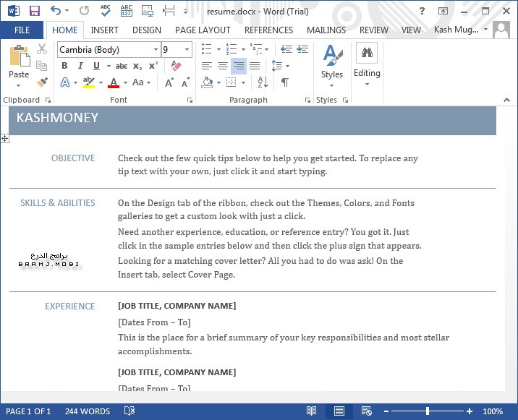Open proofing errors icon in status bar

click(x=129, y=411)
